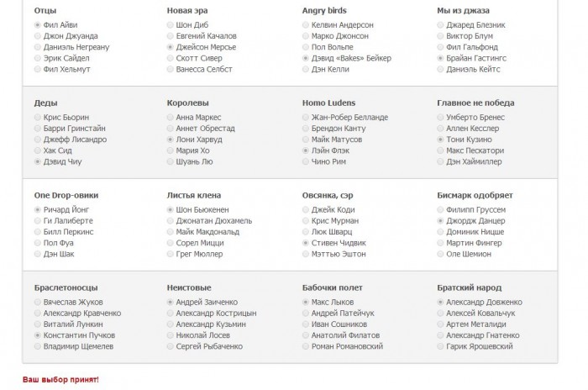Select Евгений Качалов under Новая эра

[x=171, y=36]
